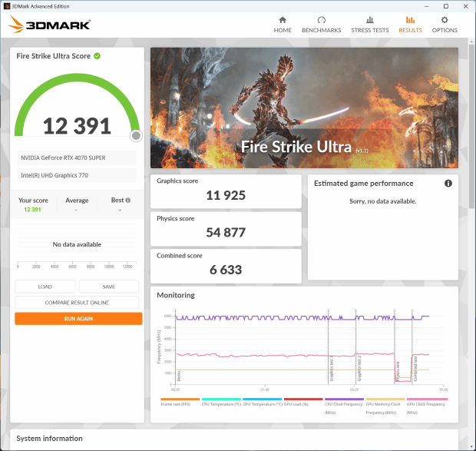Toggle CPU Clock Frequency legend entry

click(344, 408)
